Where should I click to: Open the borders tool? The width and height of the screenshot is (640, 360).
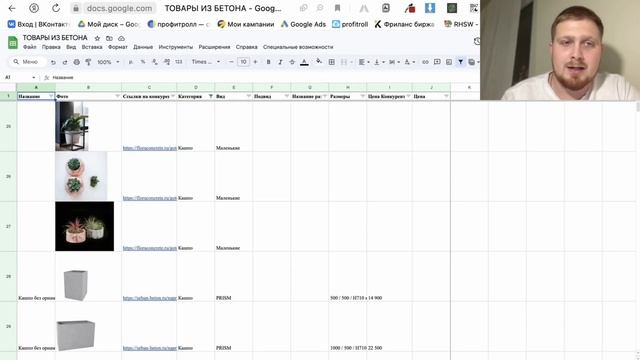pos(331,62)
